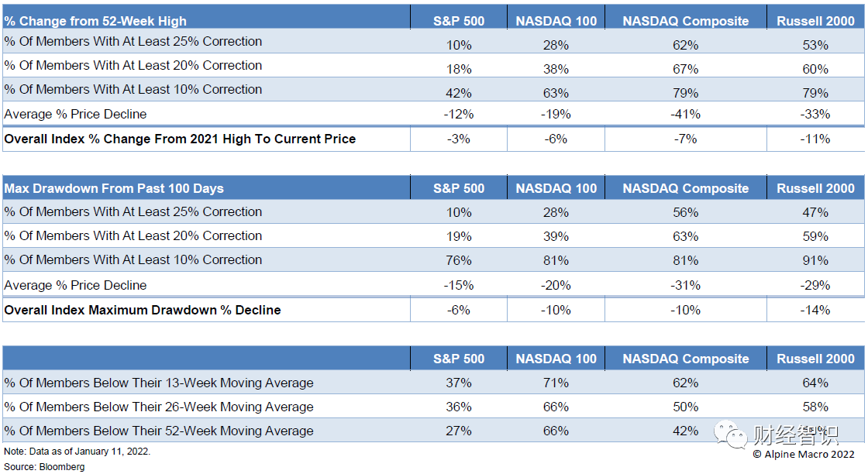Click the "Below Their 13-Week Moving Average" row label
This screenshot has width=868, height=474.
(159, 383)
